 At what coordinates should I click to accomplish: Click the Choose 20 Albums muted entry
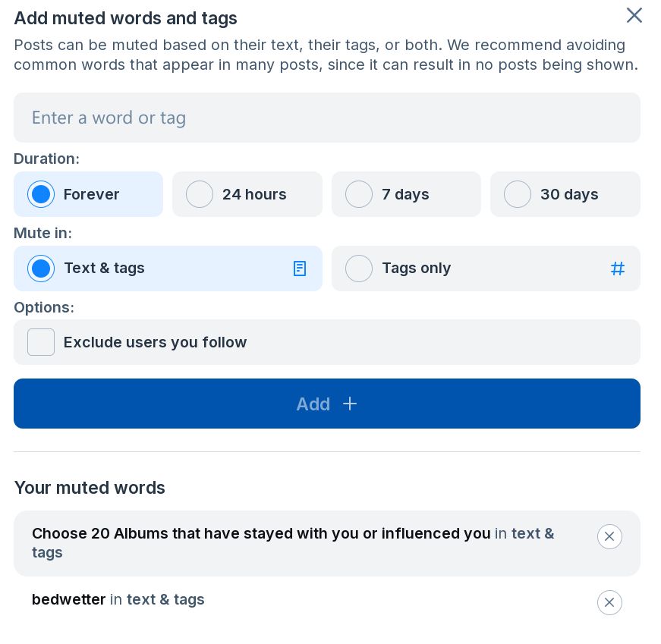(261, 533)
